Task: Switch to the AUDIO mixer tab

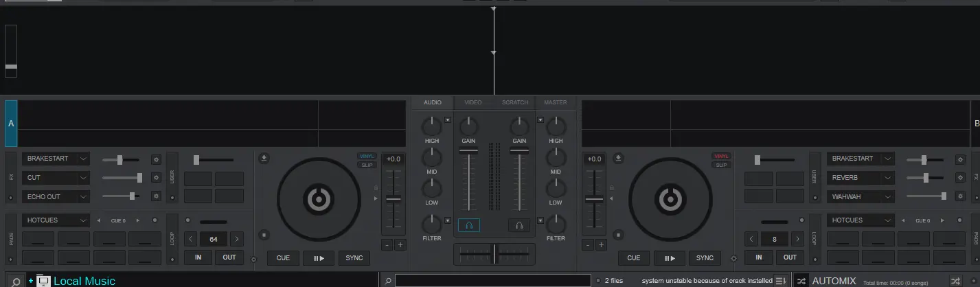Action: (x=433, y=102)
